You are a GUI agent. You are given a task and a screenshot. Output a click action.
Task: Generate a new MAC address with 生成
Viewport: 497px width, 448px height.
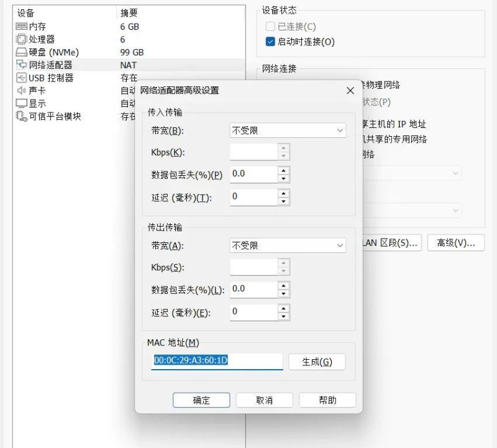point(317,362)
